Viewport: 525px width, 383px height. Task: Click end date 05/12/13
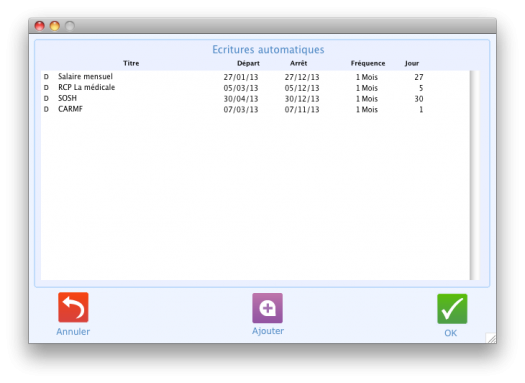pyautogui.click(x=302, y=88)
